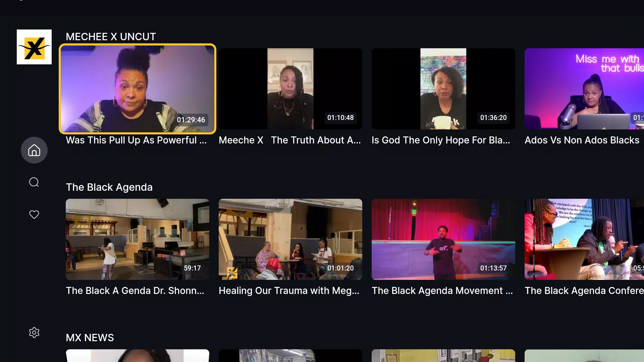Viewport: 644px width, 362px height.
Task: Open second MX NEWS video thumbnail
Action: pos(290,356)
